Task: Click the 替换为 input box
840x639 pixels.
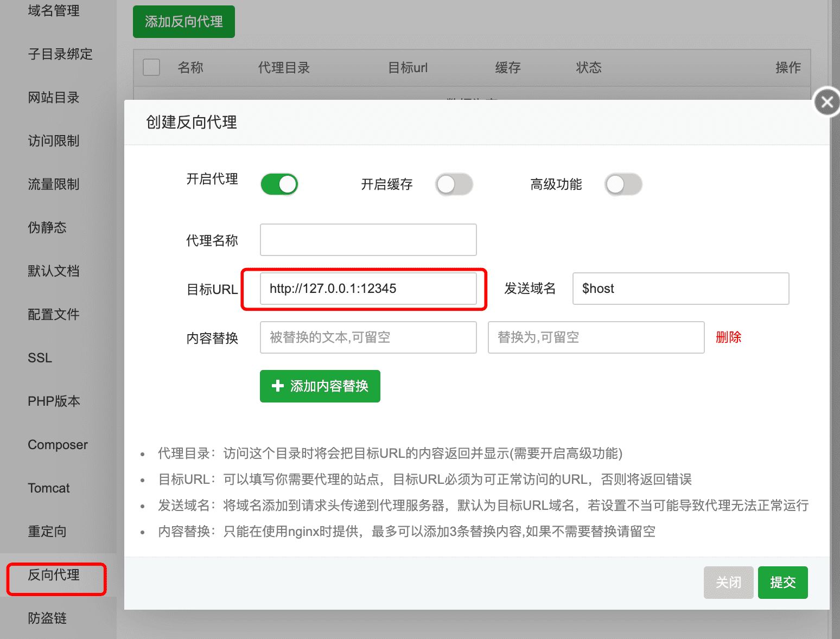Action: (x=596, y=337)
